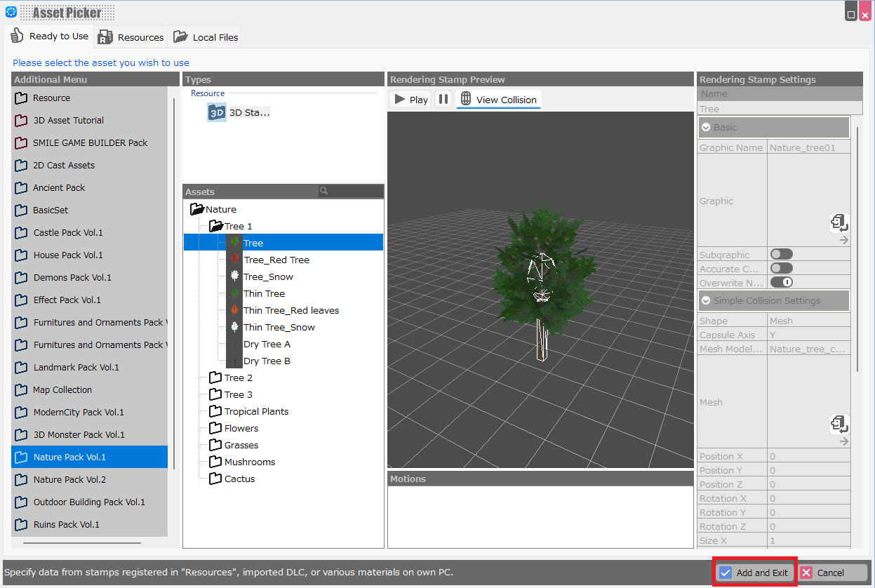Image resolution: width=875 pixels, height=588 pixels.
Task: Open the Assets search magnifier
Action: [323, 191]
